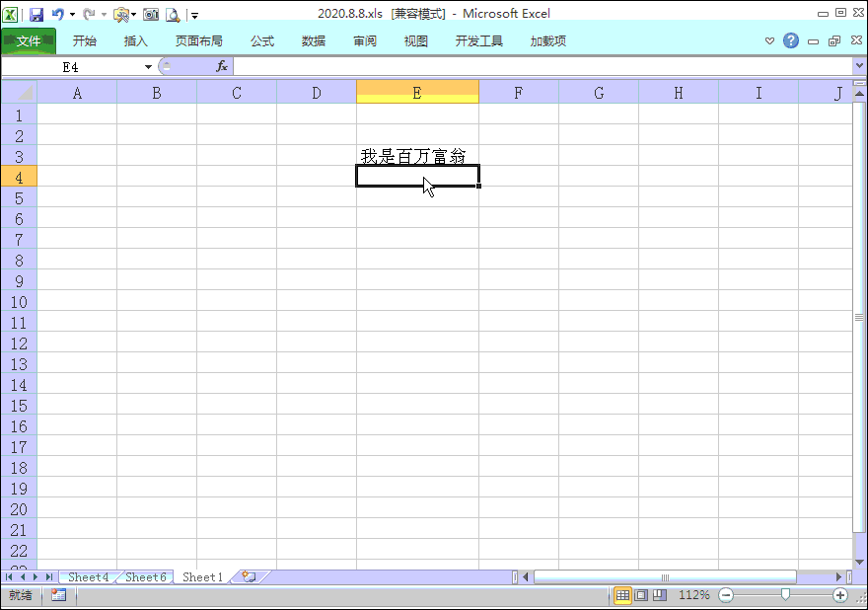Click the Insert Worksheet tab button

pyautogui.click(x=249, y=576)
